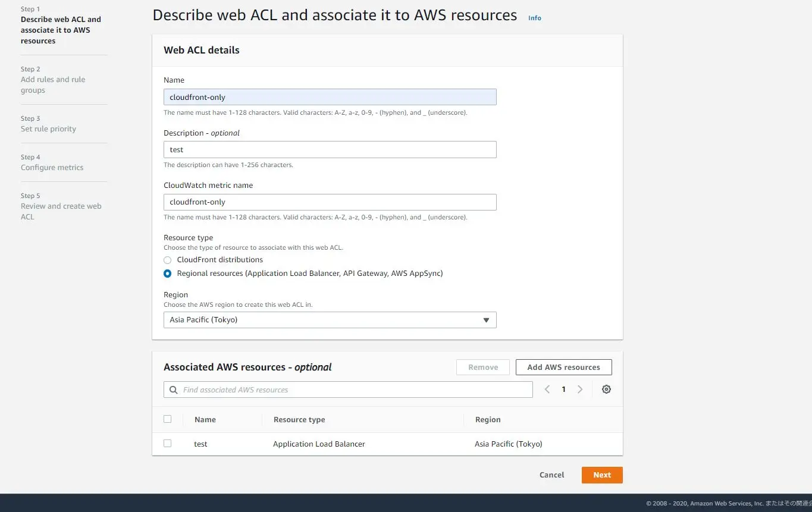Screen dimensions: 812x512
Task: Open the Region dropdown showing Asia Pacific (Tokyo)
Action: point(330,320)
